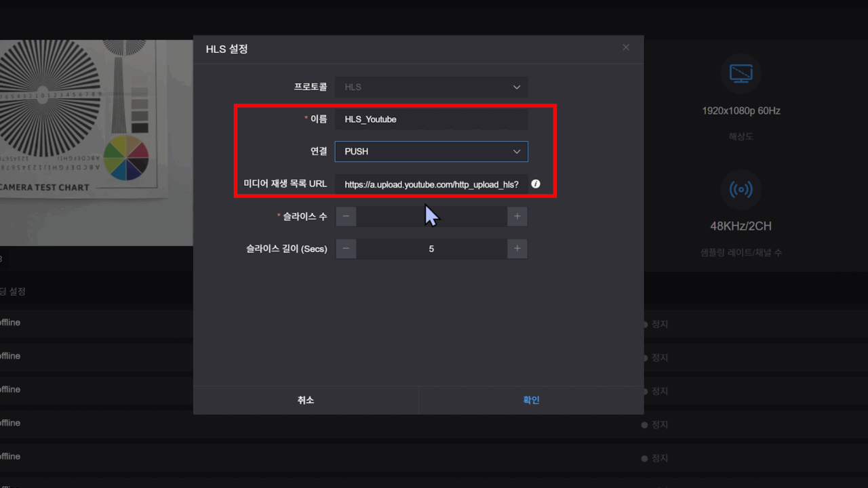Open the 프로토콜 HLS dropdown
This screenshot has height=488, width=868.
click(x=431, y=87)
